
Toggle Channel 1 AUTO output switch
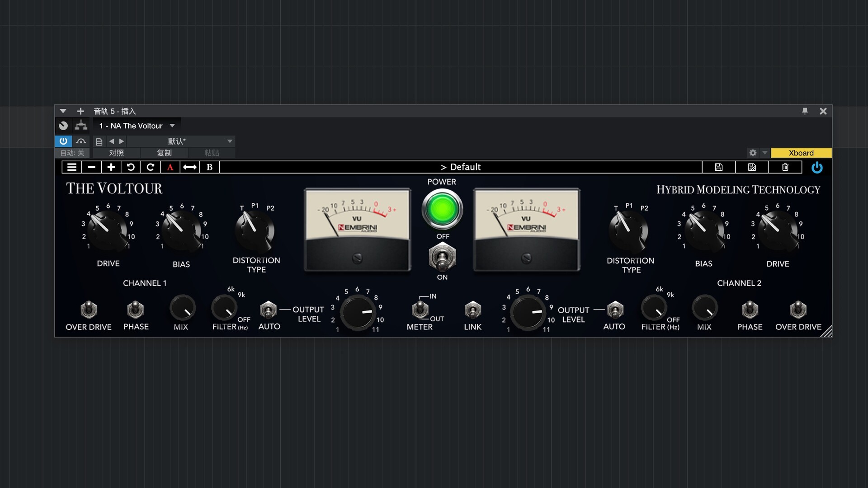pyautogui.click(x=268, y=310)
